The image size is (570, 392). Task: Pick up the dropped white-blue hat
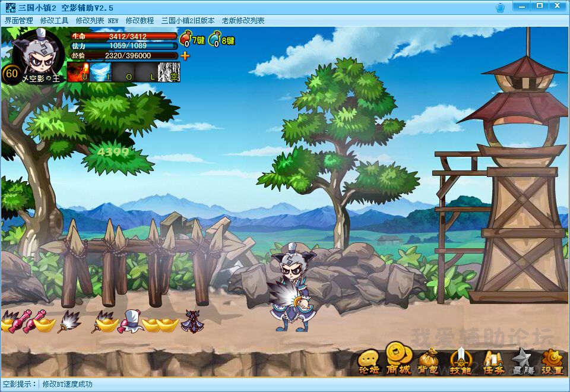[131, 321]
